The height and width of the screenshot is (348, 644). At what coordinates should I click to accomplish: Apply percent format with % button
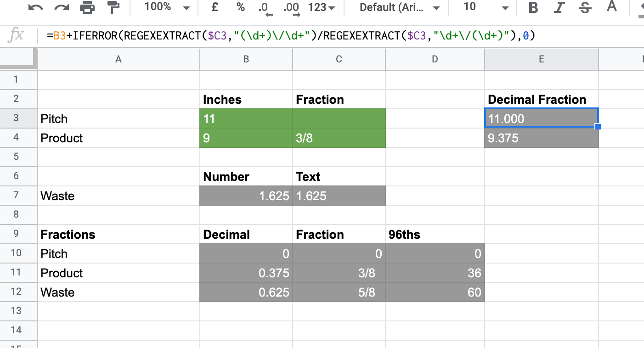[x=240, y=7]
